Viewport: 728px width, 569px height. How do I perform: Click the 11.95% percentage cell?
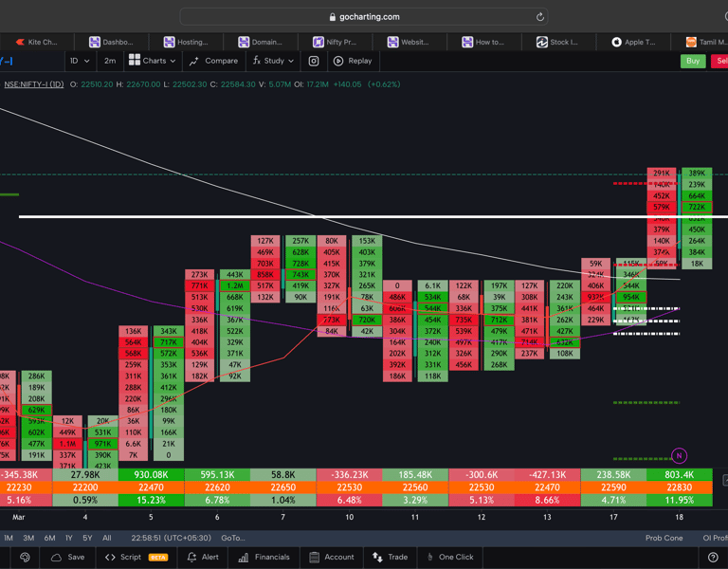click(680, 501)
